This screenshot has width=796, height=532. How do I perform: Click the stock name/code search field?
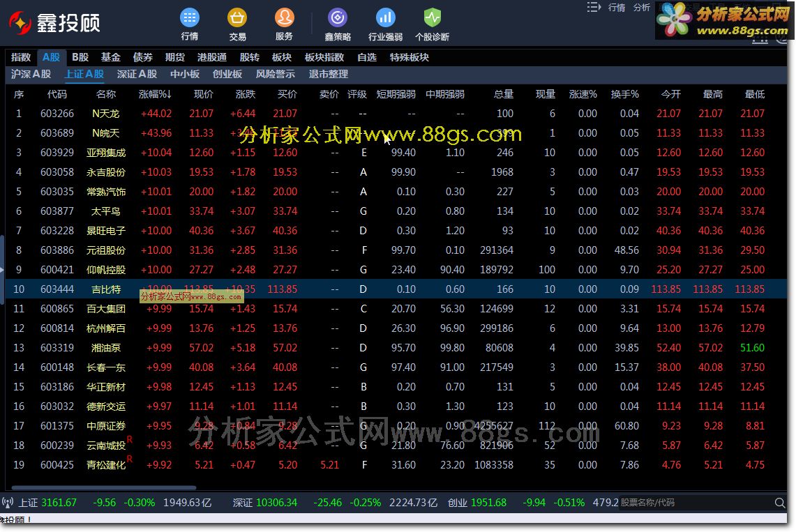(696, 503)
